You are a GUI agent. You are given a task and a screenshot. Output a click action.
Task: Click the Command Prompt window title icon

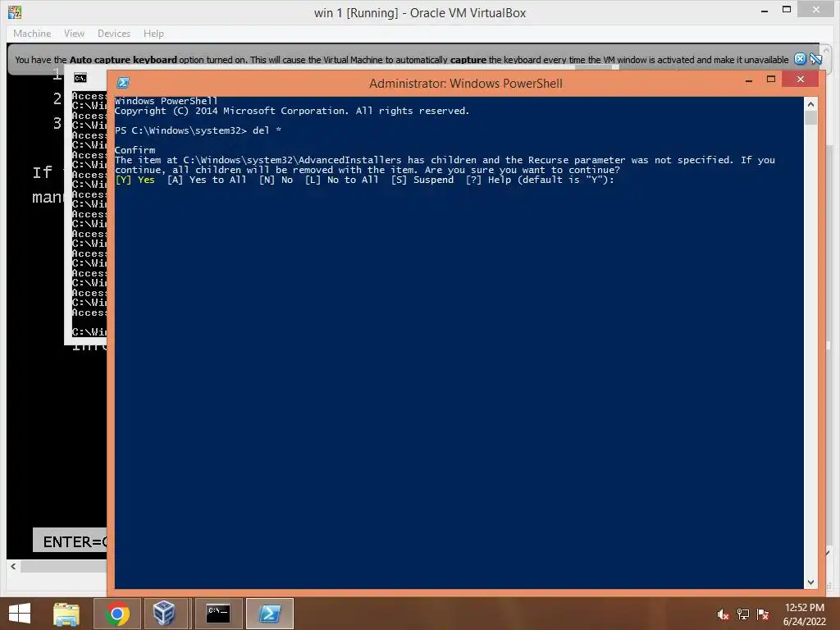[x=80, y=78]
